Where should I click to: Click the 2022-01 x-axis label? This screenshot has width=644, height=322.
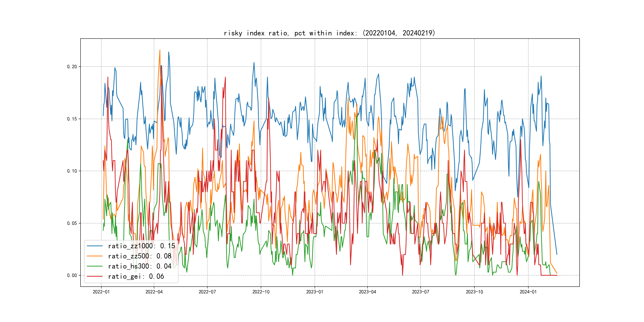101,292
